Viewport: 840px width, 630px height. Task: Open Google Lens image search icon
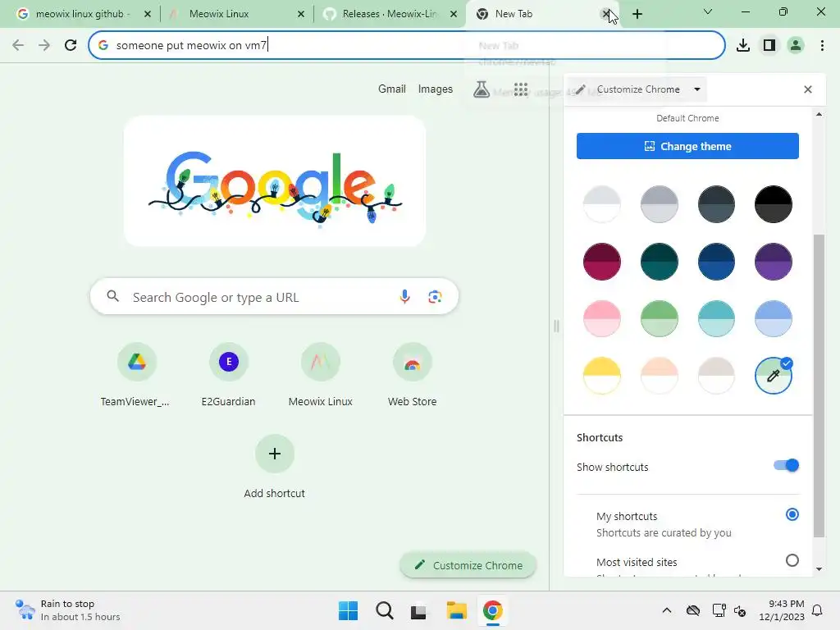pos(435,296)
